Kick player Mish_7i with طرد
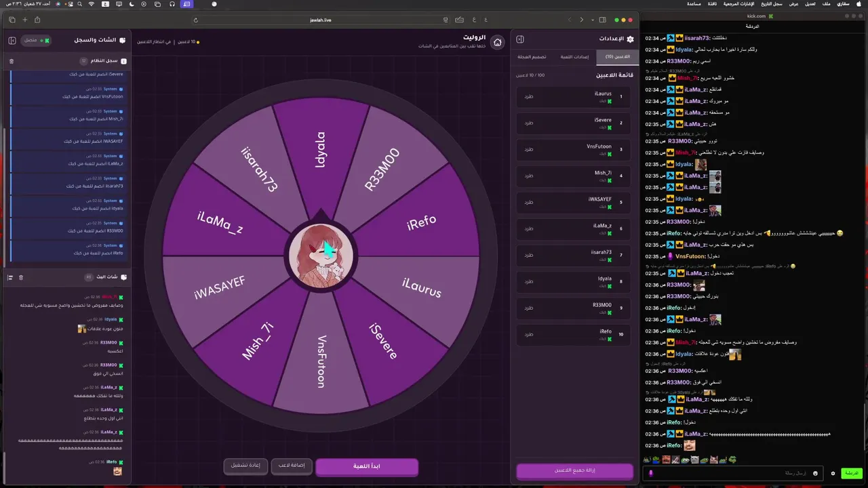The image size is (868, 488). (529, 176)
